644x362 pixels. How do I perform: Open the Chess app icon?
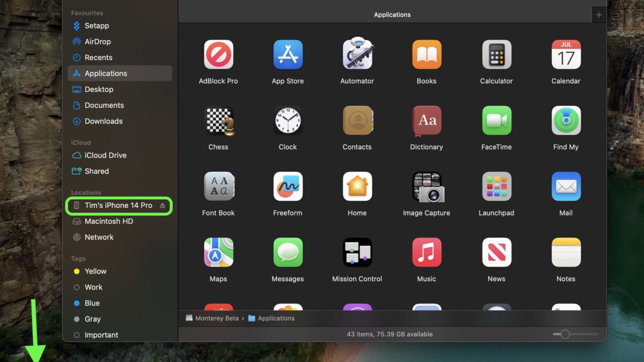[218, 121]
